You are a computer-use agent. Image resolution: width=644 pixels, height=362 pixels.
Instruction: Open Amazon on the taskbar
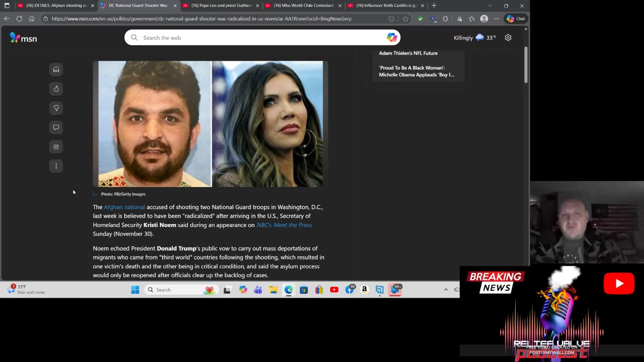(x=364, y=290)
